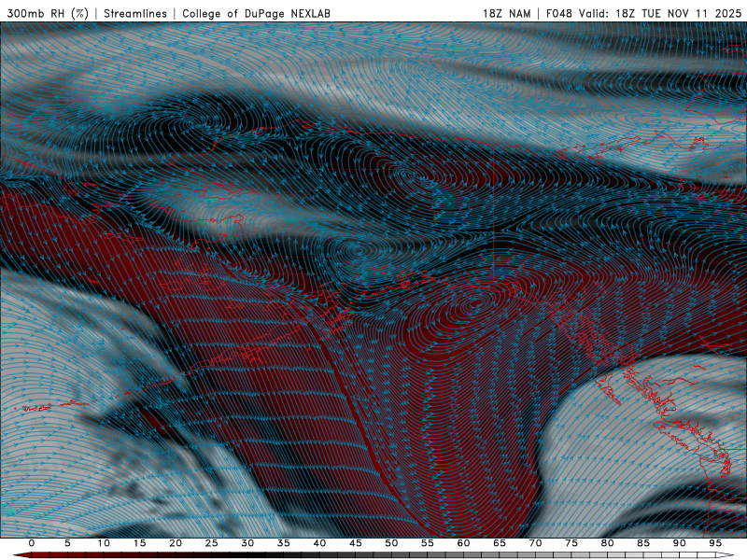Click the '30' color scale label
747x560 pixels.
point(247,543)
